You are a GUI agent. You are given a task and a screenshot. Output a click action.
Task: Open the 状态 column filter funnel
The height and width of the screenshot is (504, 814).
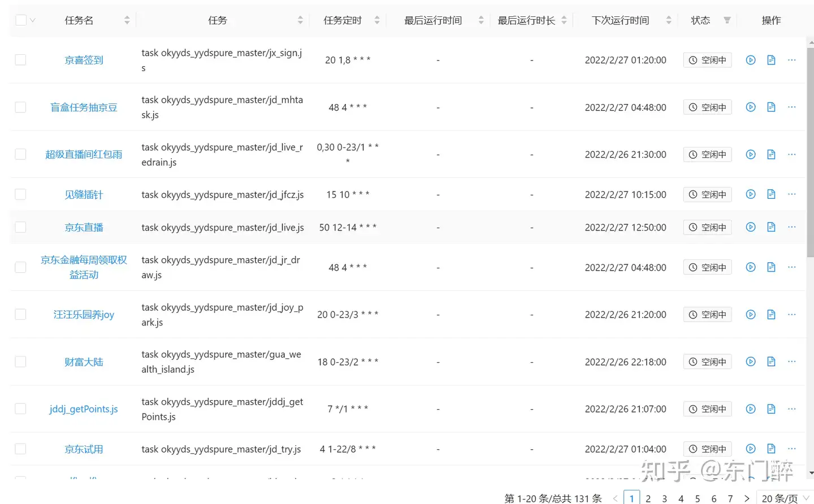(726, 20)
